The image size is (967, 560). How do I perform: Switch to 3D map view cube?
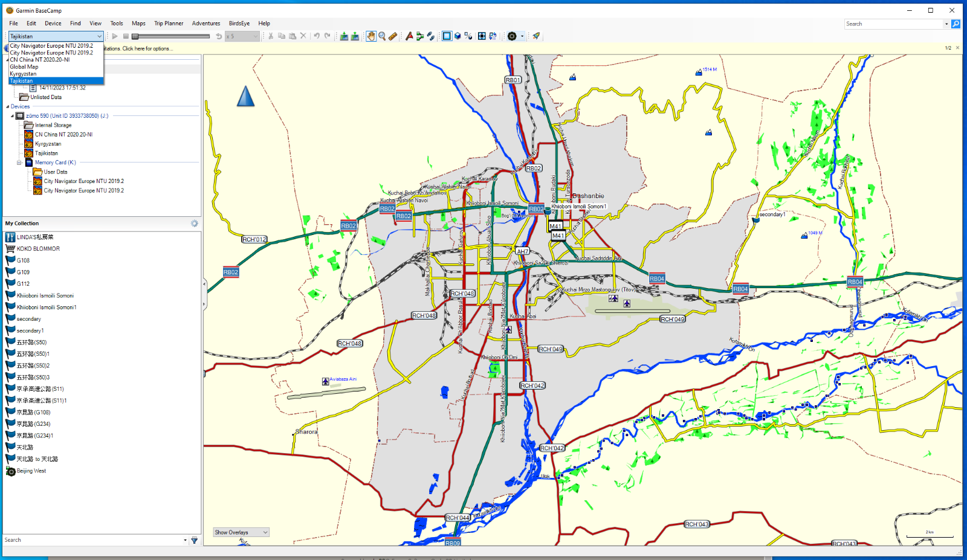458,36
